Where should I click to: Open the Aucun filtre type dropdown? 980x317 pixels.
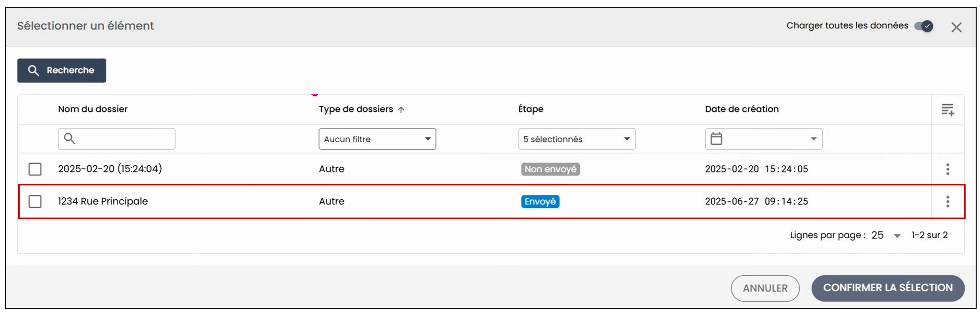pos(377,139)
